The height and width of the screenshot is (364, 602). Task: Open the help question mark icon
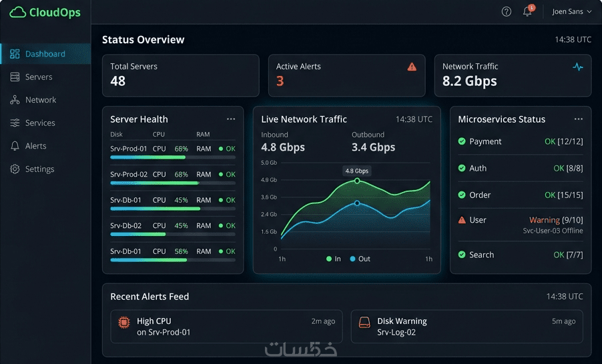coord(507,12)
